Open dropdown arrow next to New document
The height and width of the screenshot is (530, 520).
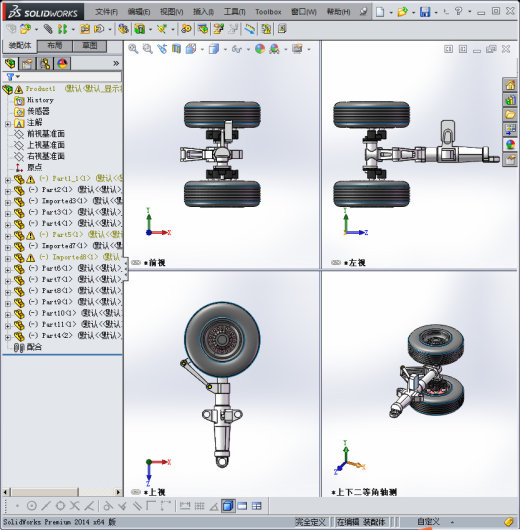[x=391, y=13]
